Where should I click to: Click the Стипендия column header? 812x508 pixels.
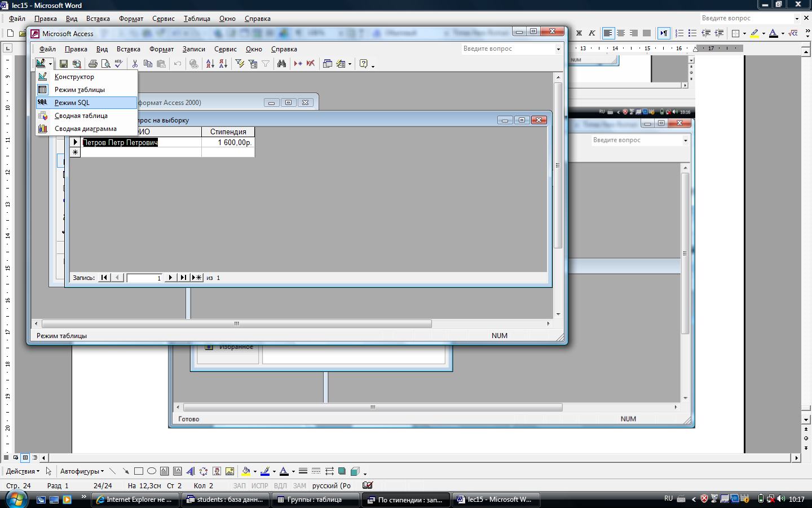(x=228, y=132)
